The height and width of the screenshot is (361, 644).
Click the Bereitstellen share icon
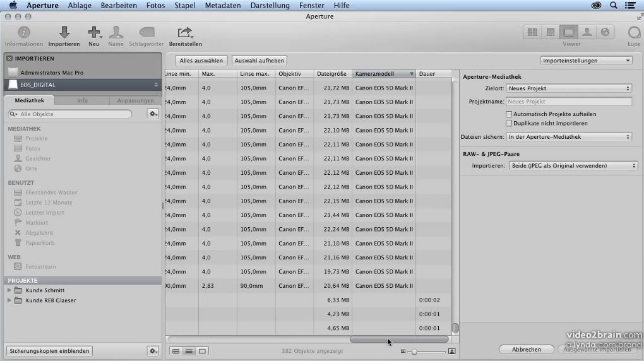coord(185,32)
